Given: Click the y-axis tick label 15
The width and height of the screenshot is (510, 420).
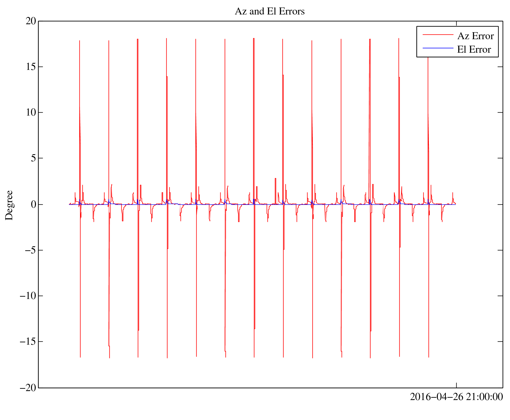Looking at the screenshot, I should (31, 67).
